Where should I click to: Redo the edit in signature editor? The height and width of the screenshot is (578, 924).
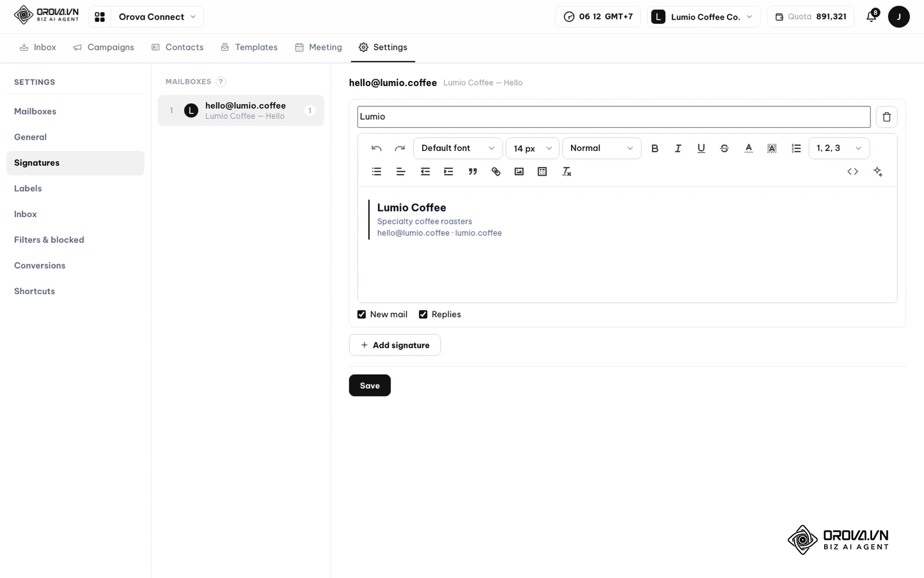pos(400,149)
